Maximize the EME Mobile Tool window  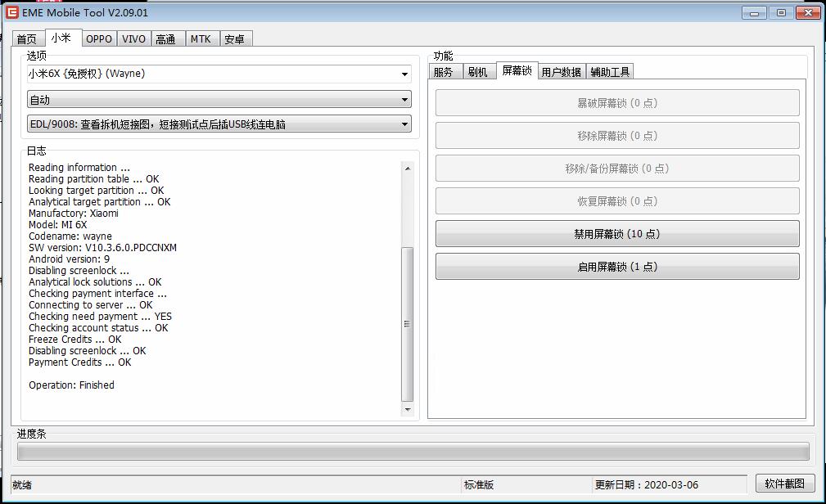coord(781,12)
